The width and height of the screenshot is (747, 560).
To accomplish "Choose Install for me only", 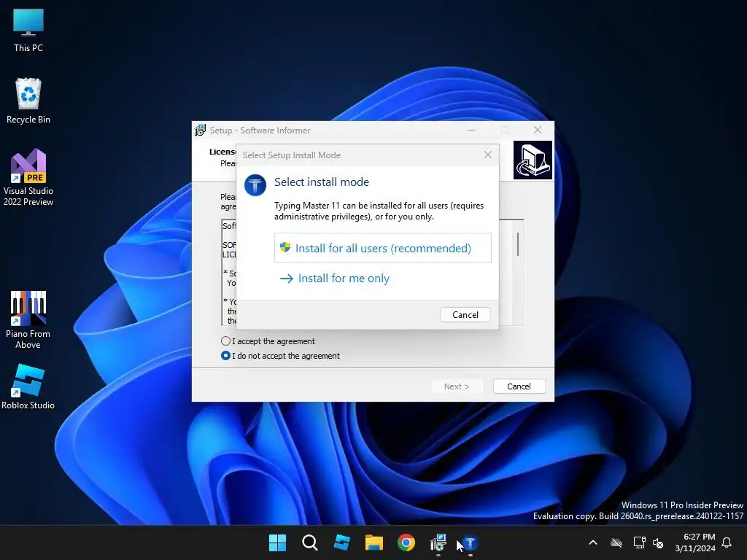I will tap(335, 278).
